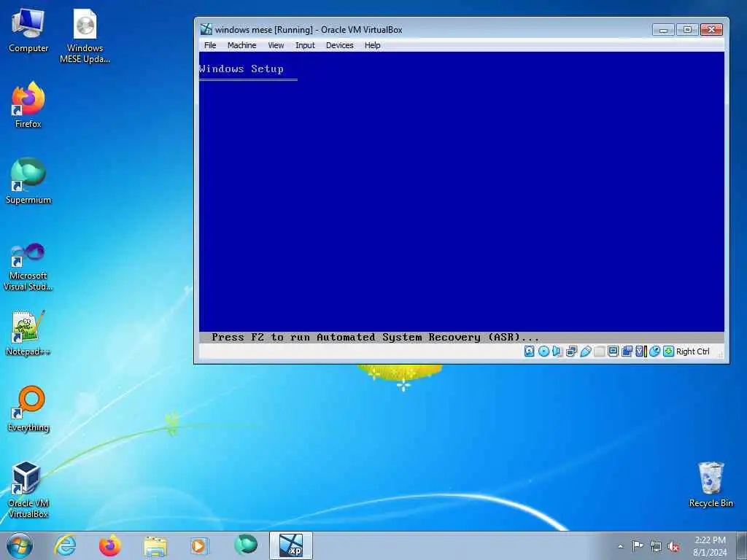Minimize the VirtualBox VM window

pyautogui.click(x=663, y=29)
